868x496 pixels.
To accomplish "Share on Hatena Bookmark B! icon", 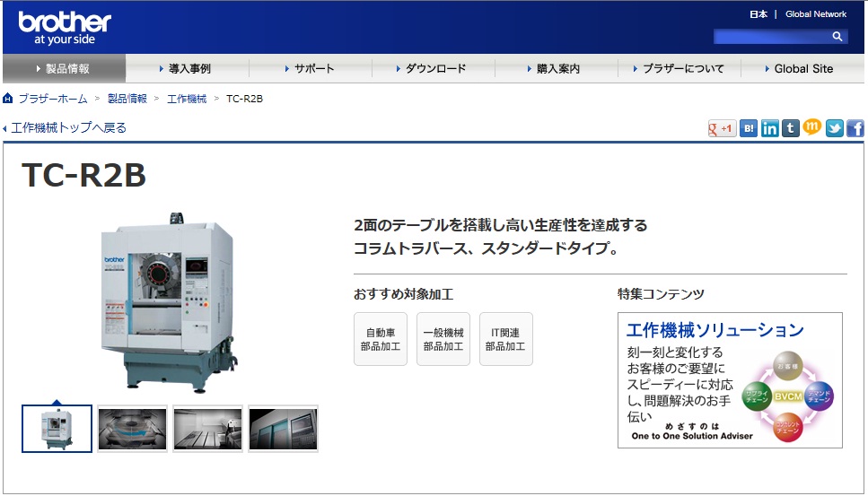I will (x=749, y=128).
